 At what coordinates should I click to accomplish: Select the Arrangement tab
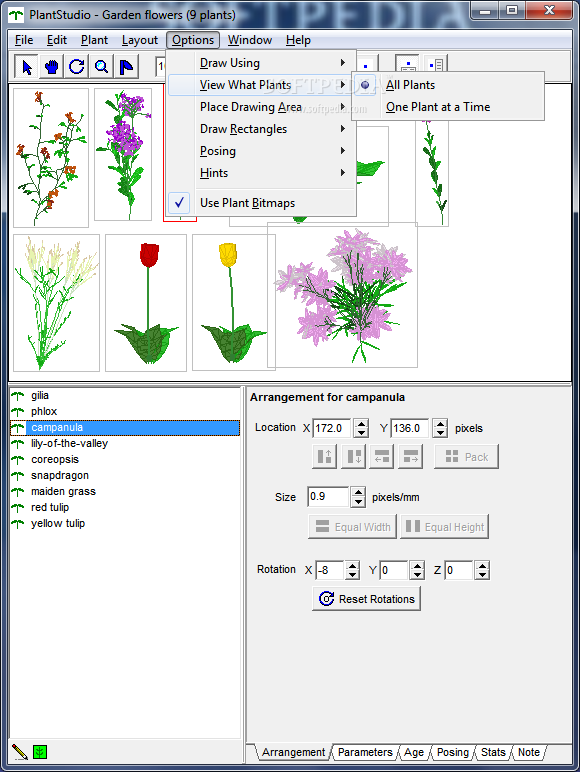293,752
